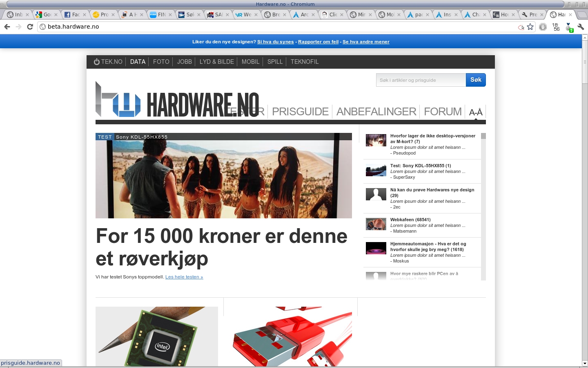Switch to the Facebook tab
588x368 pixels.
click(72, 15)
